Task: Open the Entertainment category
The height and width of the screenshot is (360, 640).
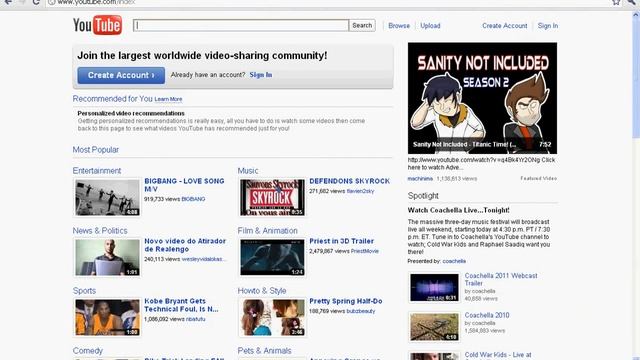Action: 97,171
